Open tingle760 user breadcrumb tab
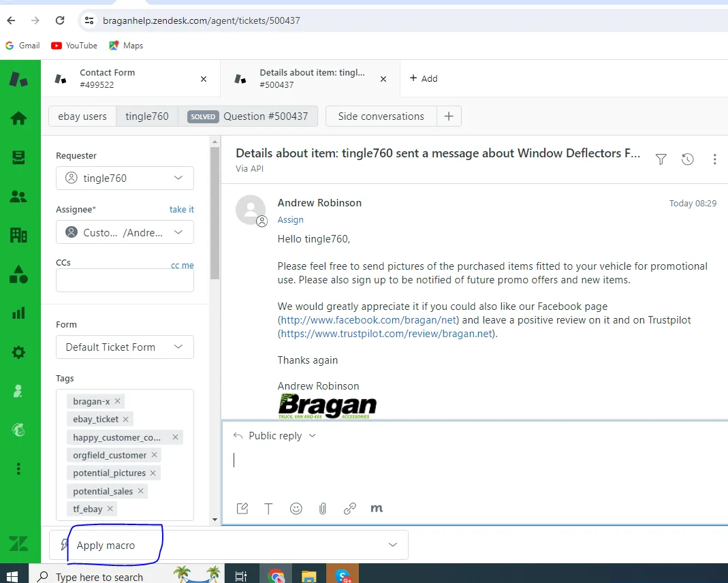This screenshot has height=583, width=728. [x=146, y=116]
